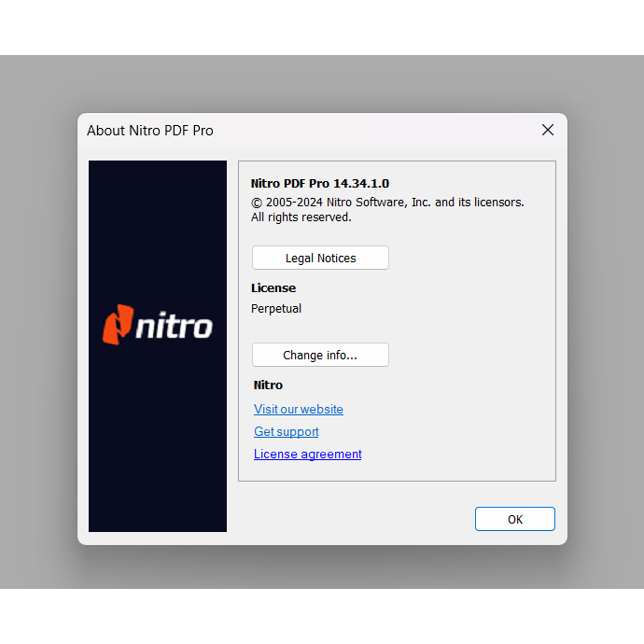Click the All rights reserved text
The image size is (644, 644).
click(x=301, y=217)
